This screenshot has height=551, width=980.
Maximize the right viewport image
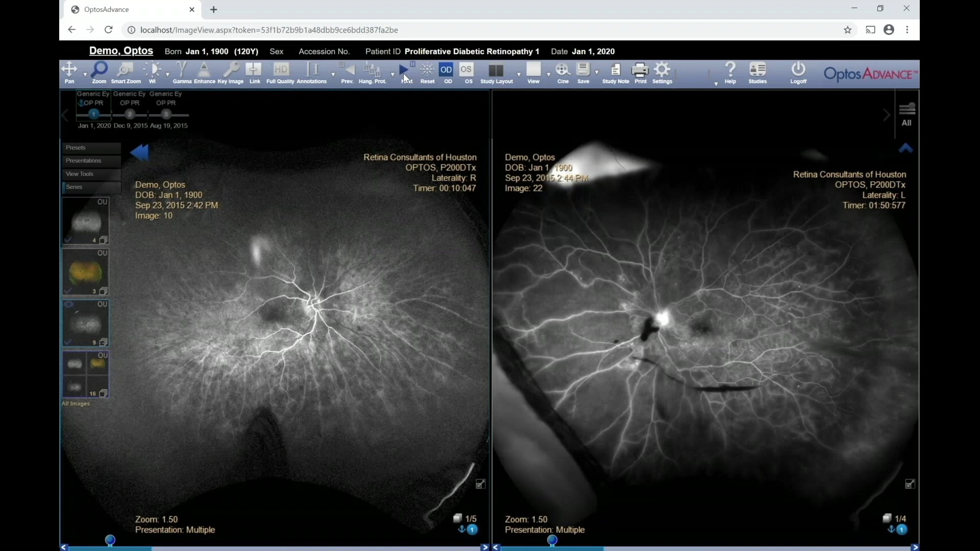coord(910,484)
